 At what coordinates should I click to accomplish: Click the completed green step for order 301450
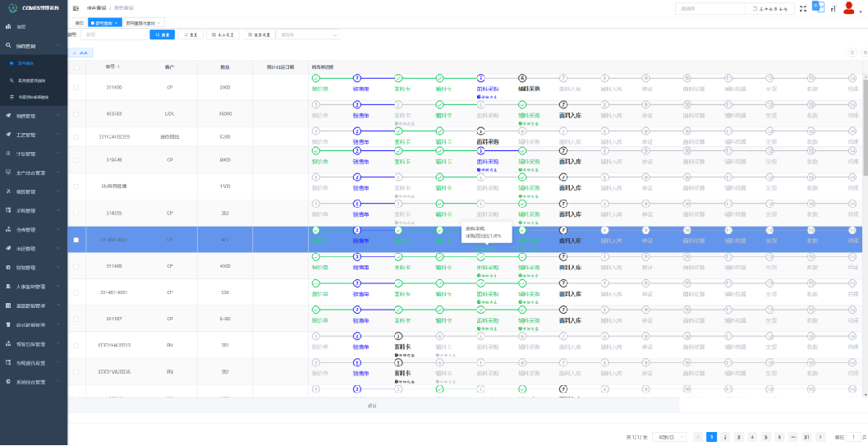coord(316,78)
